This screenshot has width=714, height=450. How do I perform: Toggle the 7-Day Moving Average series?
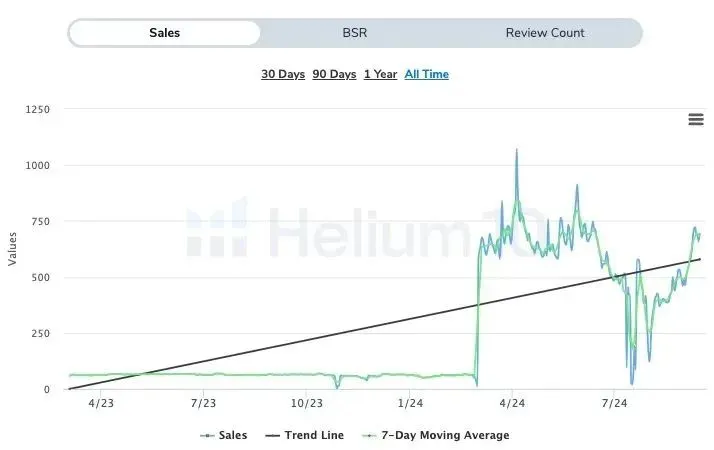click(x=445, y=436)
